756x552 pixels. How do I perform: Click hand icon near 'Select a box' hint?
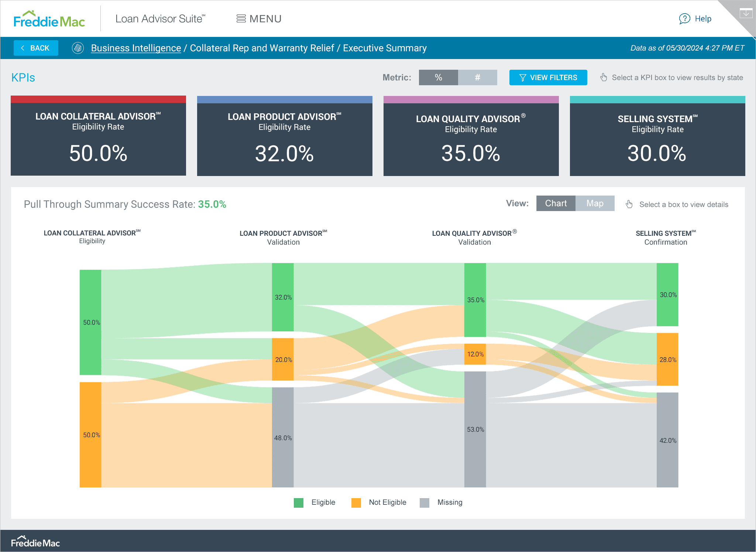pos(629,204)
